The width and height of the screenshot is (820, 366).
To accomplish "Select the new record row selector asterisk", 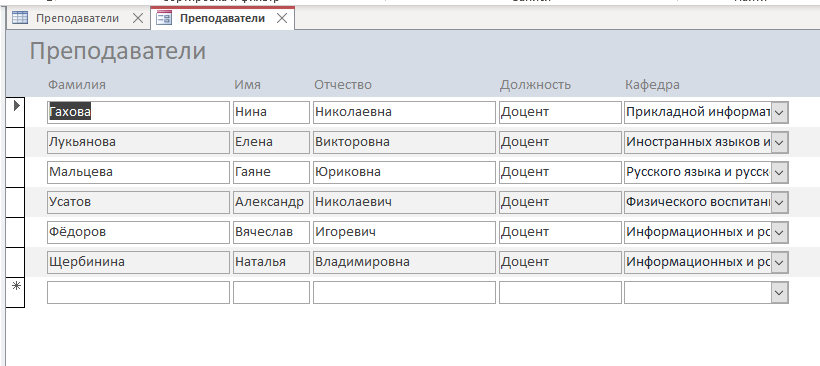I will pyautogui.click(x=15, y=292).
